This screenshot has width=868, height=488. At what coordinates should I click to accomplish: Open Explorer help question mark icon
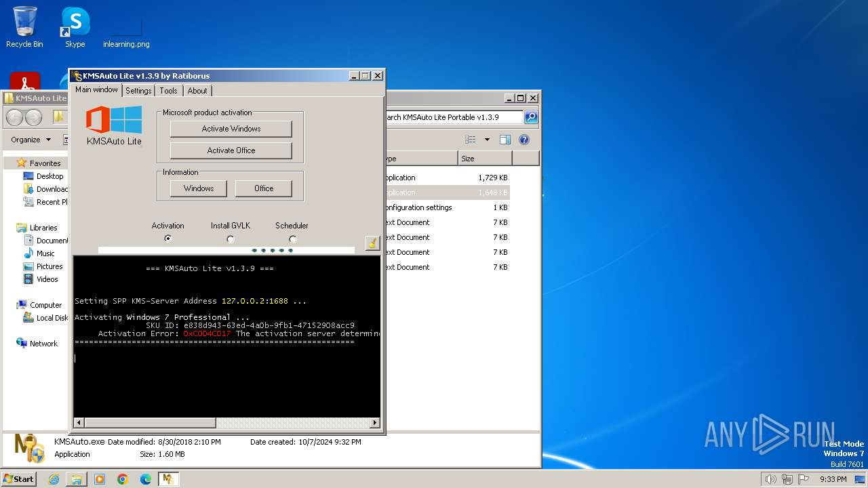(524, 140)
